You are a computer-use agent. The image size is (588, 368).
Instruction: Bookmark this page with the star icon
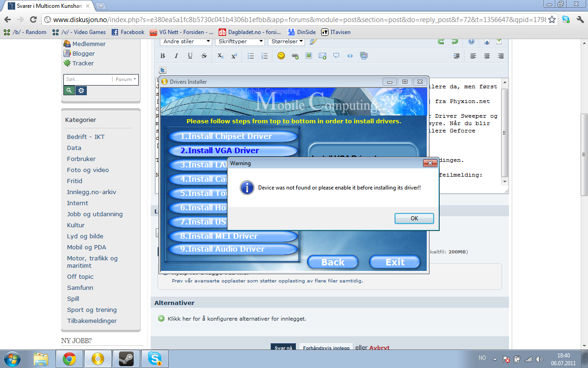(x=552, y=19)
